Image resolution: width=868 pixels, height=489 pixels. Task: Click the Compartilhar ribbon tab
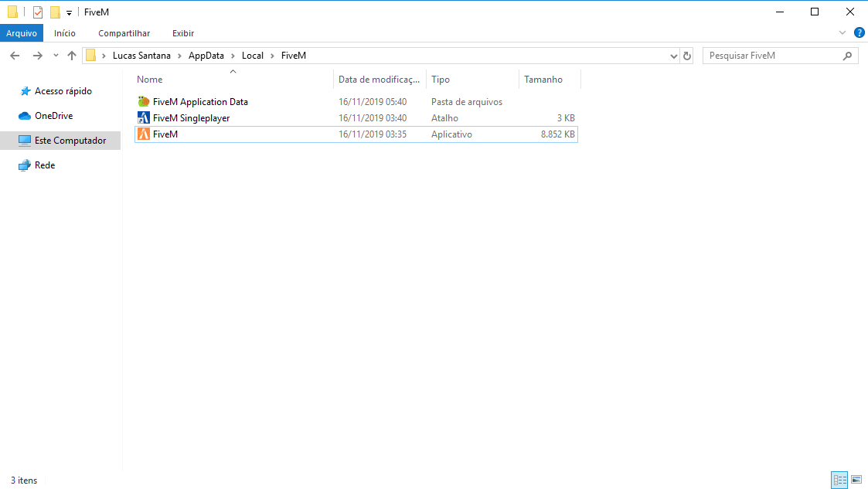pos(124,33)
